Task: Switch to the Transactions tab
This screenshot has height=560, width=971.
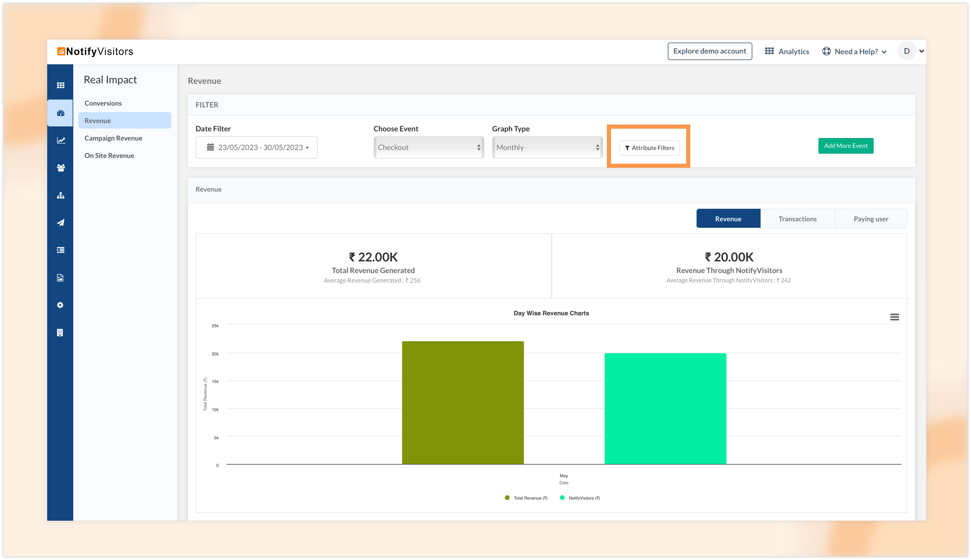Action: coord(797,219)
